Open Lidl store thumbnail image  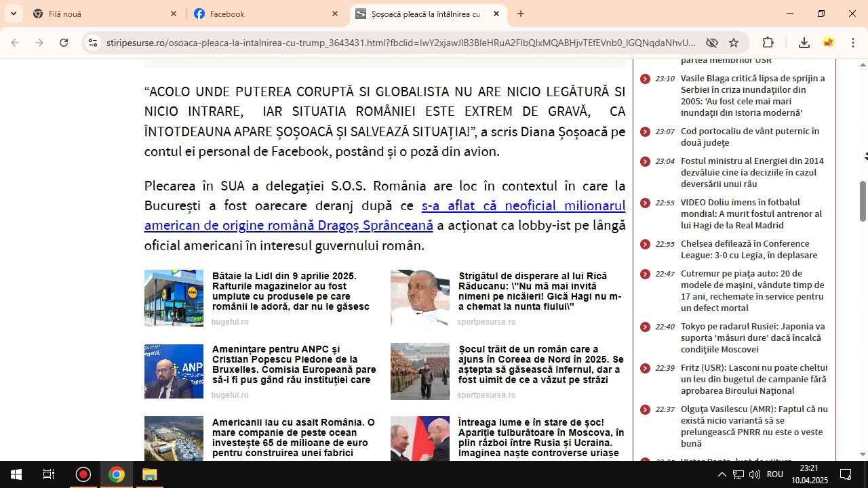(174, 298)
